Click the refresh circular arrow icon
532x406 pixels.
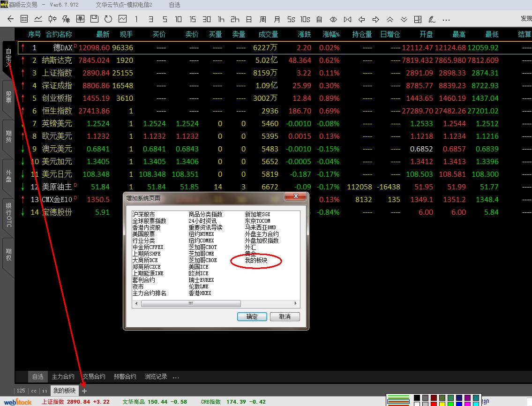pyautogui.click(x=108, y=19)
